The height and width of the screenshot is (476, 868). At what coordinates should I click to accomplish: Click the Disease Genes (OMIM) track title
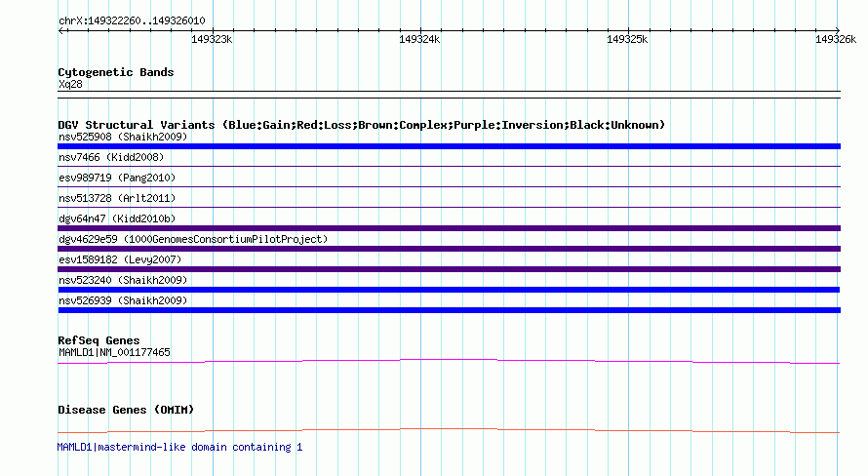click(x=126, y=410)
